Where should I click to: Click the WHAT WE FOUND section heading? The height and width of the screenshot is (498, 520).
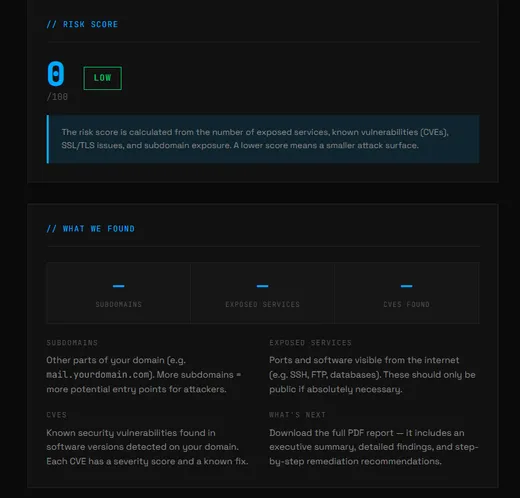click(x=90, y=229)
